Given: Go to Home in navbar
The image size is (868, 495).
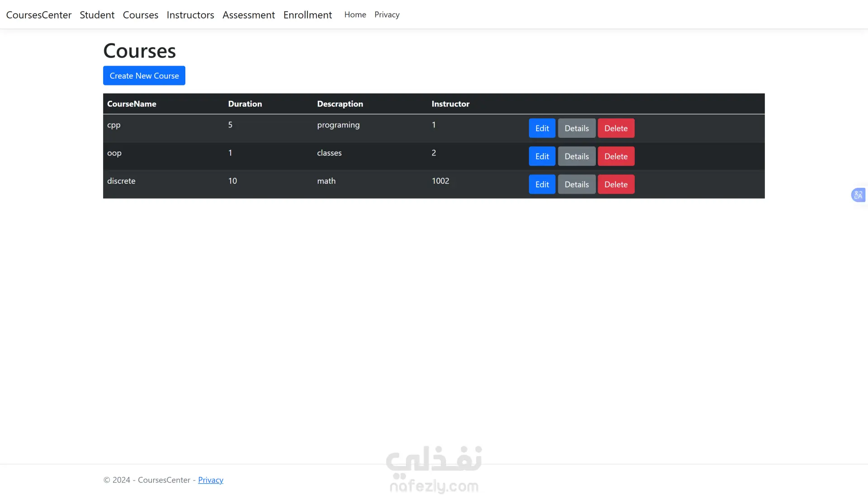Looking at the screenshot, I should (355, 15).
